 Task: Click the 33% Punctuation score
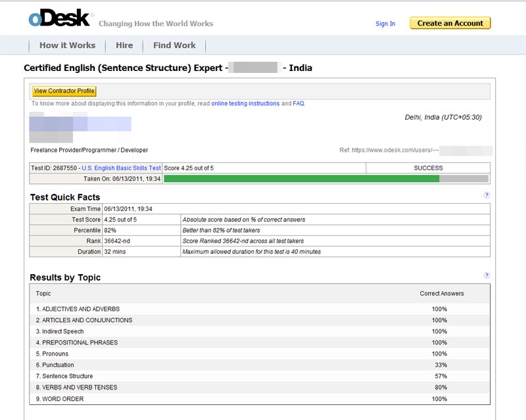(441, 365)
